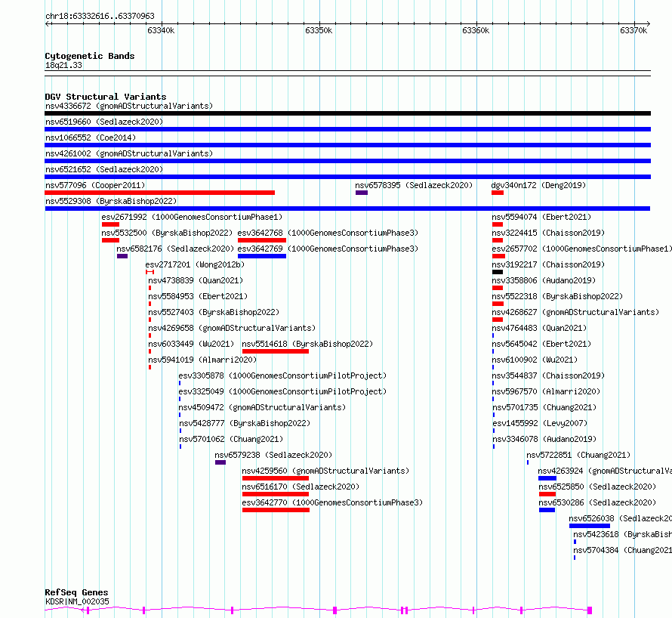The width and height of the screenshot is (672, 618).
Task: Open nsv3224415 (Chaisson2019) label
Action: [548, 233]
